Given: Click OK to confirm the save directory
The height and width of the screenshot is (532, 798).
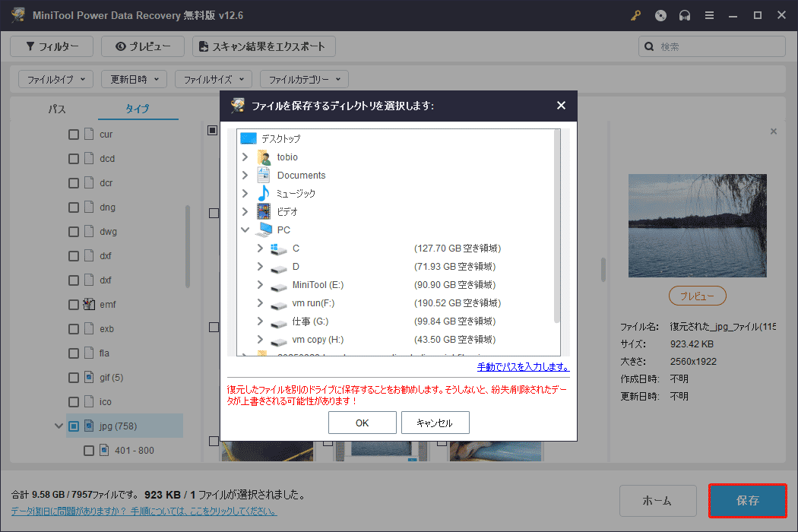Looking at the screenshot, I should [x=362, y=422].
